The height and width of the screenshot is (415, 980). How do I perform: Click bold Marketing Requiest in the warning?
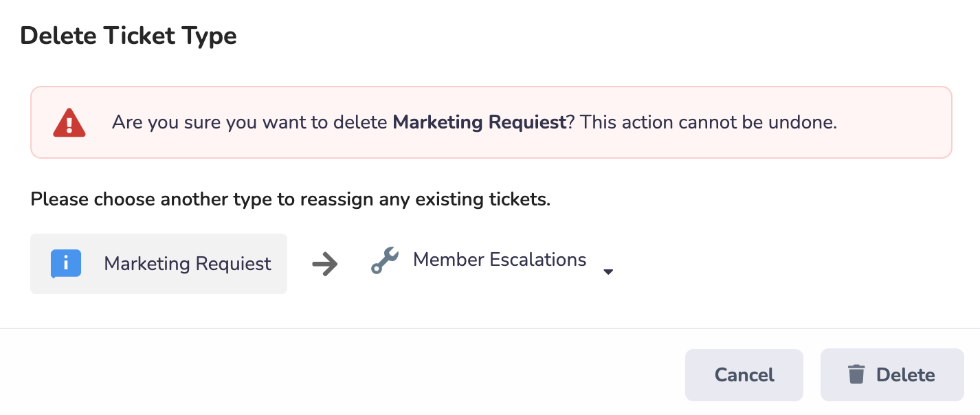click(479, 123)
